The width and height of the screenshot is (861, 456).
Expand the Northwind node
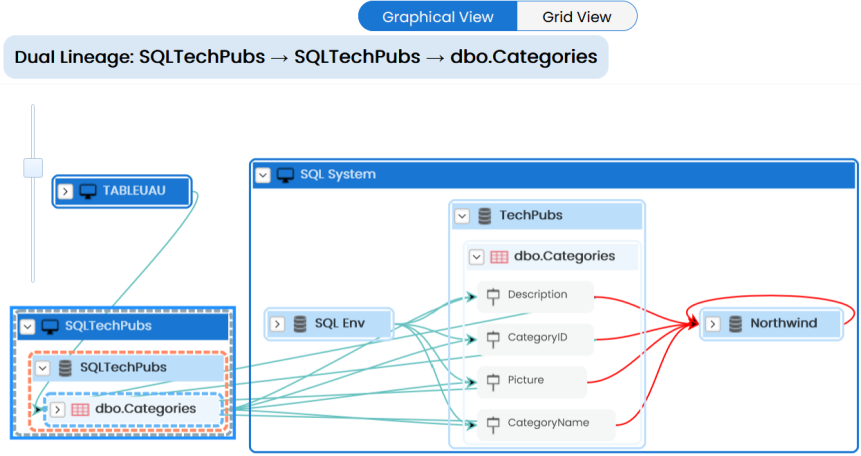[x=713, y=323]
